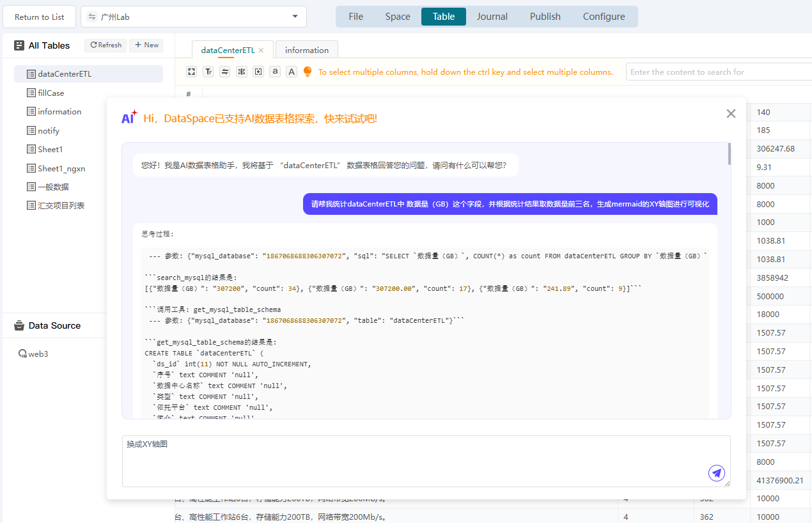Click the lowercase 'a' toolbar icon
The width and height of the screenshot is (812, 523).
click(275, 72)
